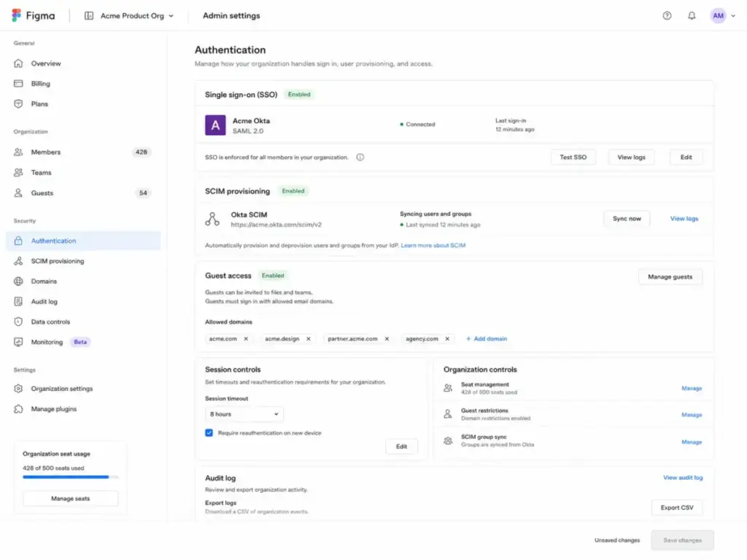
Task: Click Edit button in Session controls
Action: 402,446
